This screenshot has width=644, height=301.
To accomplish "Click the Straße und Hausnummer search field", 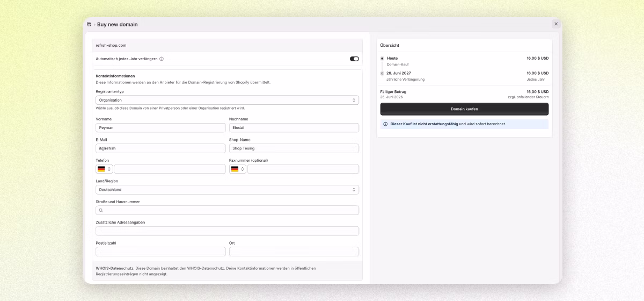I will (228, 210).
